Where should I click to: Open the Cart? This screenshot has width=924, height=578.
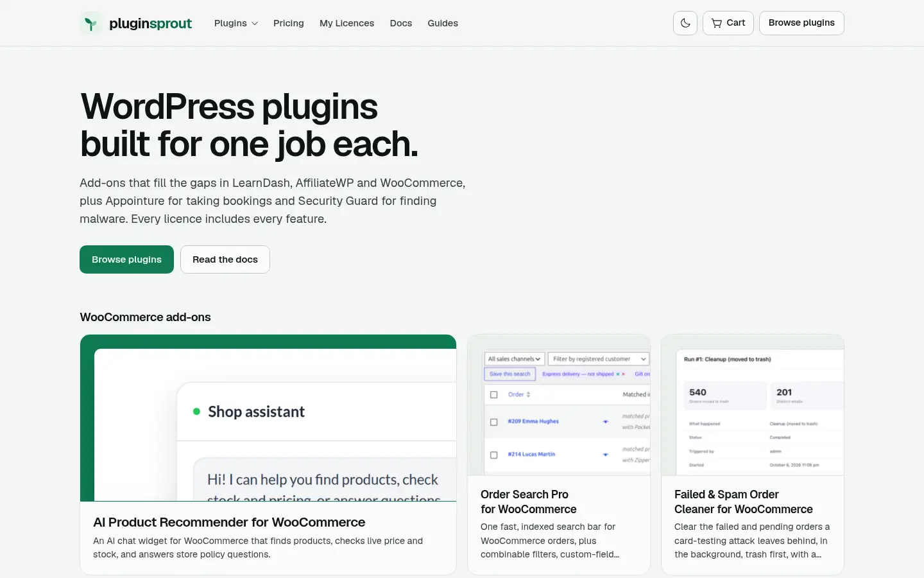point(728,23)
